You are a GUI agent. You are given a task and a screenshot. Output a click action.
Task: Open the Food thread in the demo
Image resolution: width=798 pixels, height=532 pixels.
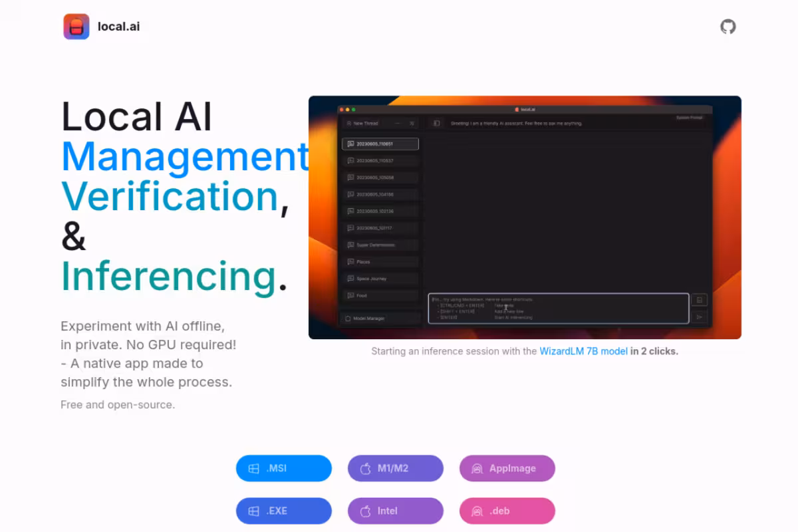(x=380, y=295)
